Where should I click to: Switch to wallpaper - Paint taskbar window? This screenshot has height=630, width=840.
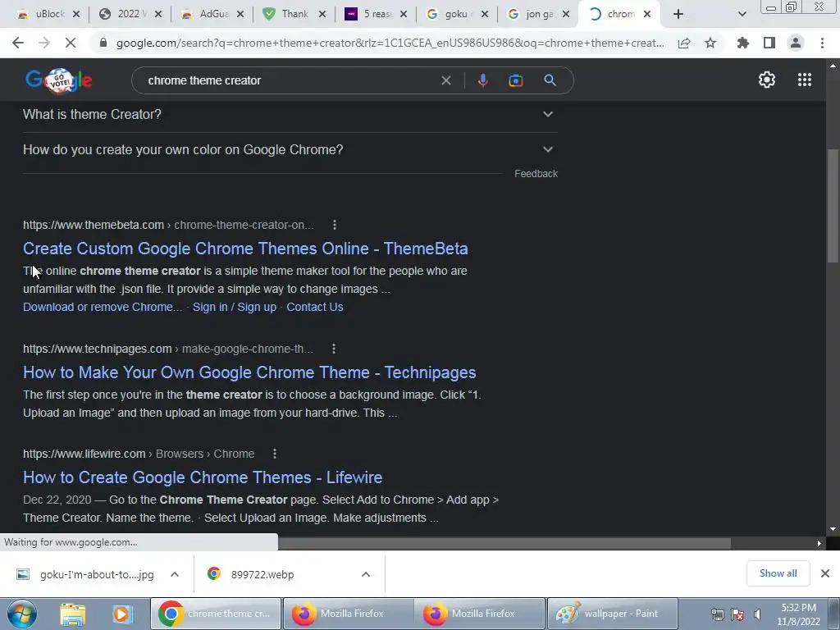[x=612, y=614]
